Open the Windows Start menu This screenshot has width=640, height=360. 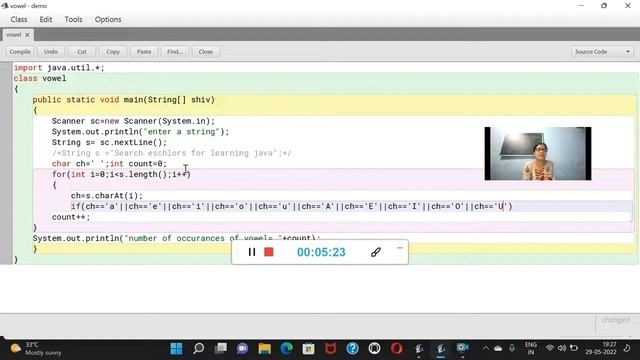[x=176, y=349]
